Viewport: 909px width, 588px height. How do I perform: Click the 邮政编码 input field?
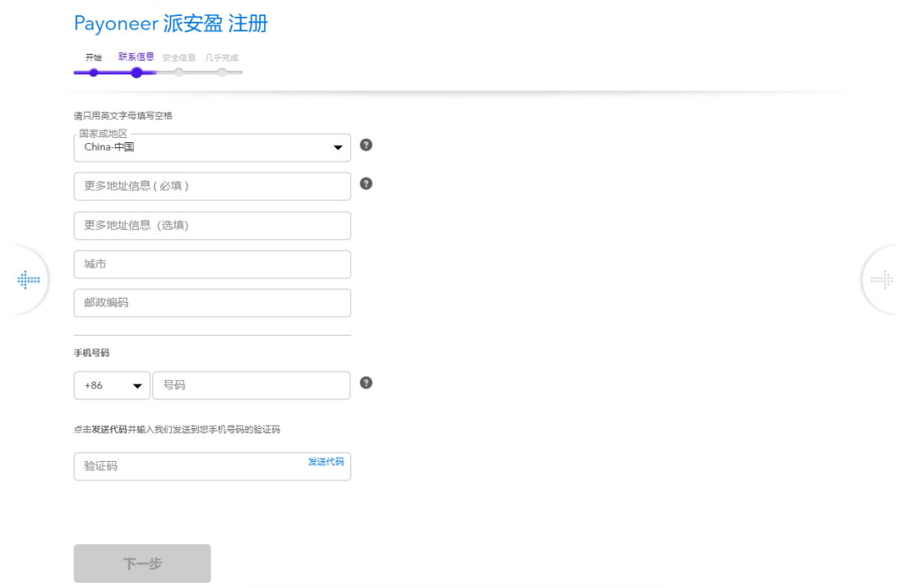[x=211, y=303]
